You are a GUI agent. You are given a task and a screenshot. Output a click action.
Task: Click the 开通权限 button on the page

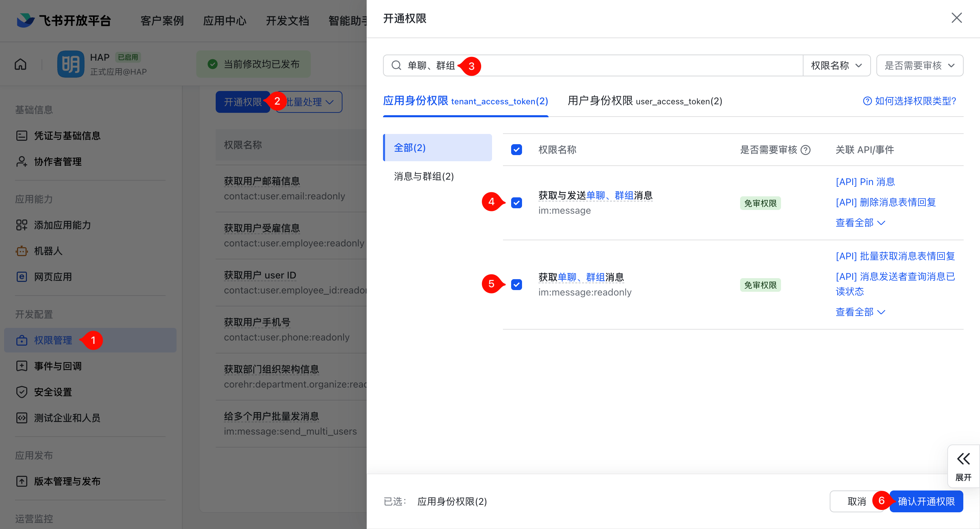[x=243, y=102]
